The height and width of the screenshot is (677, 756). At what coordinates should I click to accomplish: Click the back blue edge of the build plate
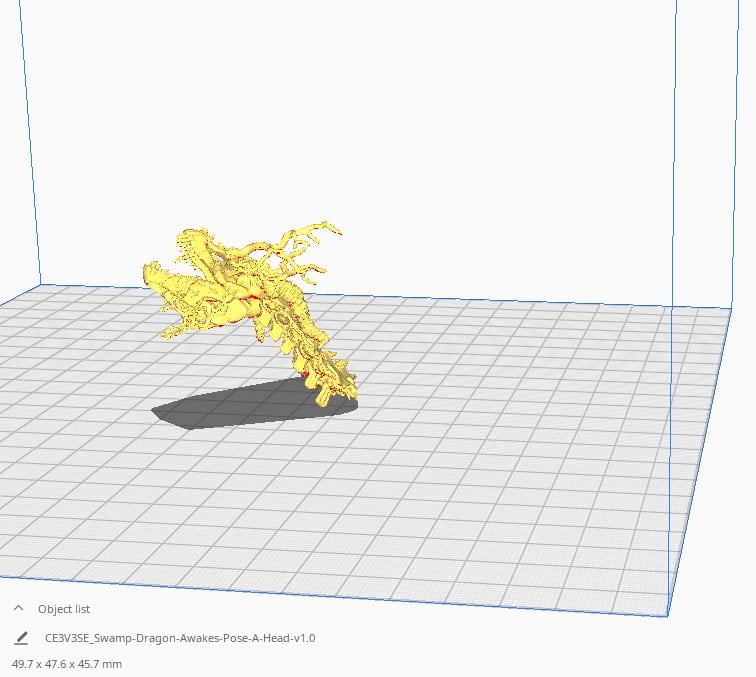(x=386, y=296)
